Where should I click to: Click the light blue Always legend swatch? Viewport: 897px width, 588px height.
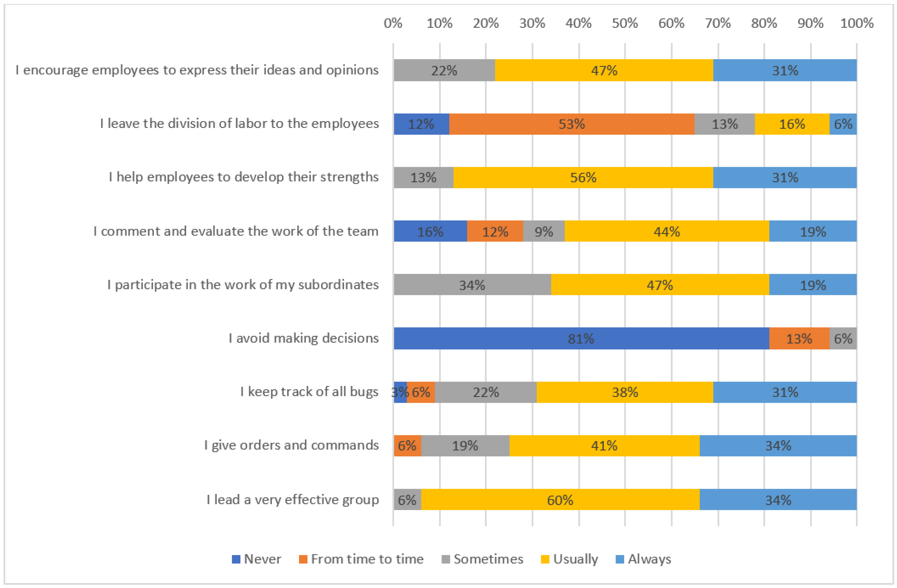click(x=620, y=559)
